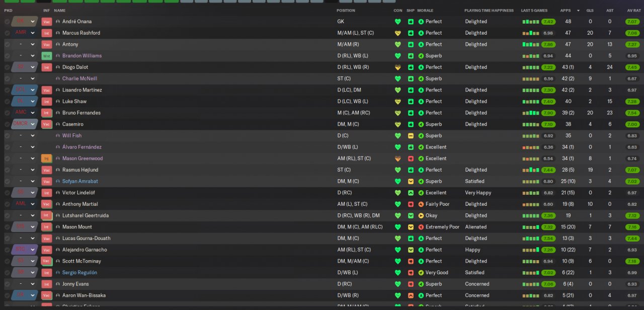Screen dimensions: 644x310
Task: Toggle the selection tick for Diogo Dalot
Action: coord(7,67)
